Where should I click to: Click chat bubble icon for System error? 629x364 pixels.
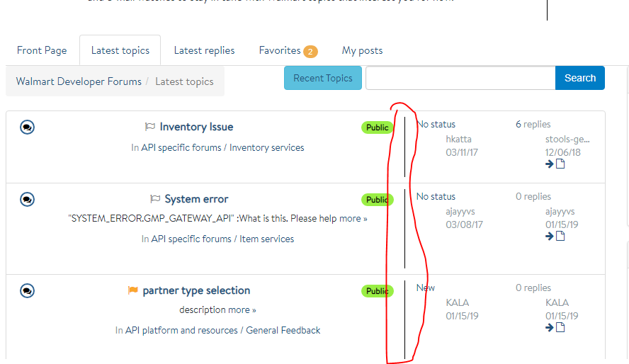click(x=28, y=200)
